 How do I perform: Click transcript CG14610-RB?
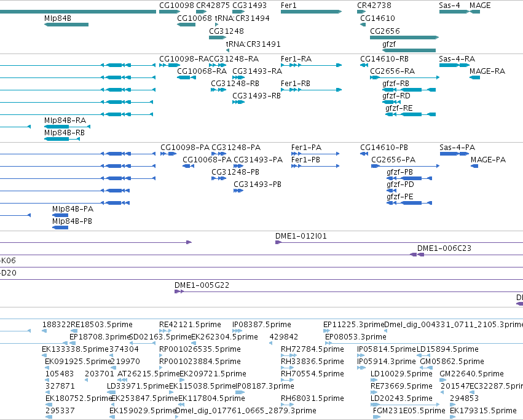pos(384,59)
